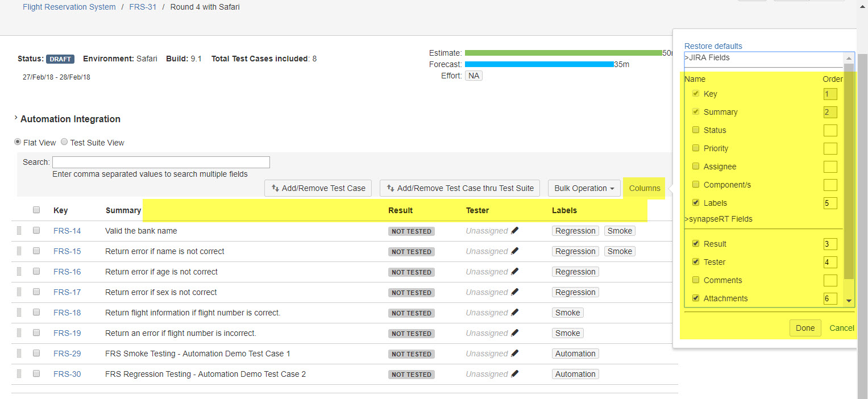Screen dimensions: 868x399
Task: Open the Columns menu
Action: click(x=645, y=188)
